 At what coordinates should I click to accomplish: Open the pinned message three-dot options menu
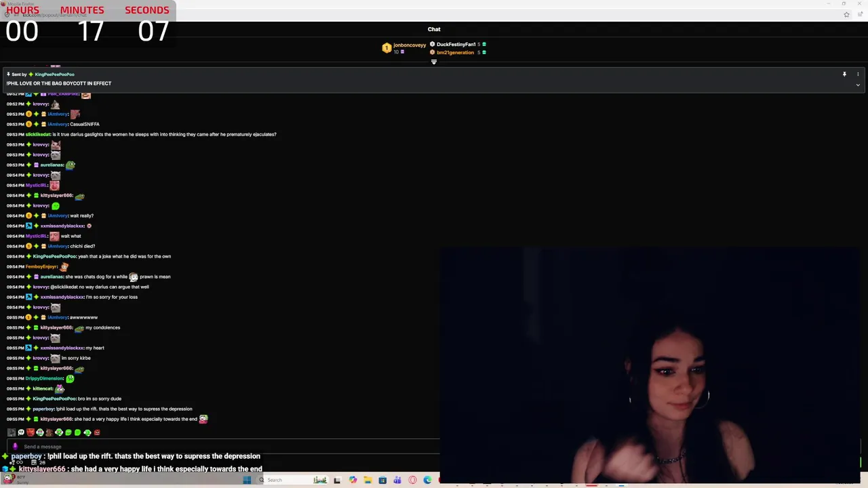coord(858,74)
